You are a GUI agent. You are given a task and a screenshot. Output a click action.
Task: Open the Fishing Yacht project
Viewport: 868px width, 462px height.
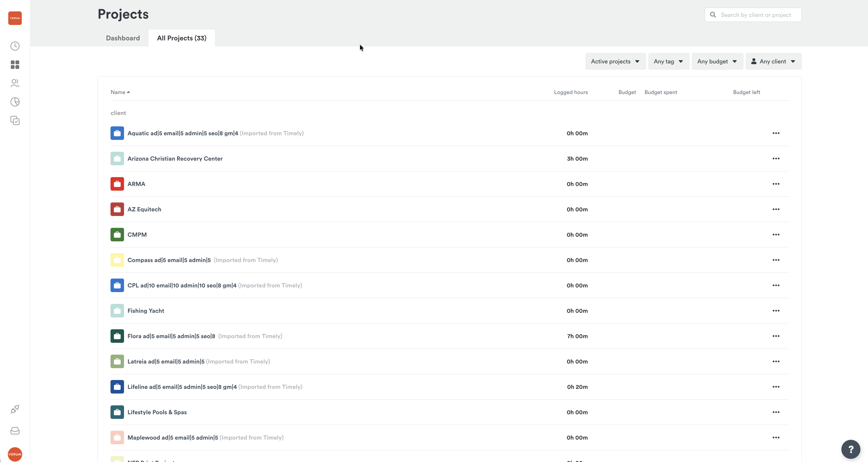(x=146, y=311)
